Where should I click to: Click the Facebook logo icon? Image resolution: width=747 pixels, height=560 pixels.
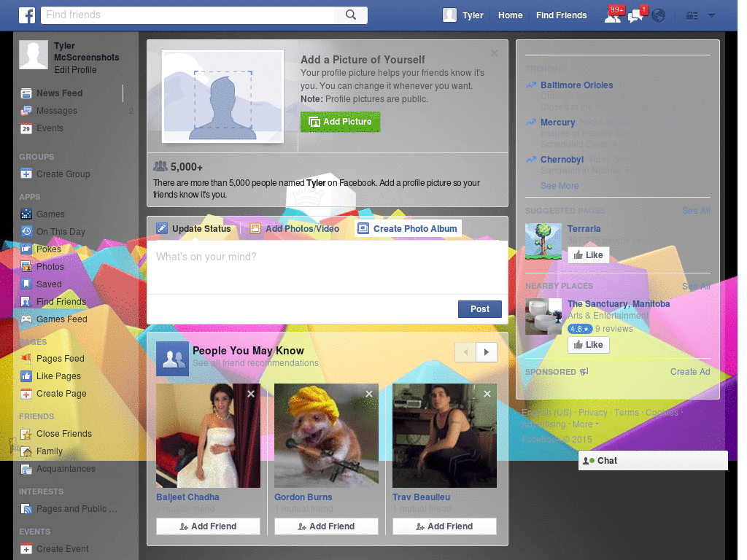point(27,15)
